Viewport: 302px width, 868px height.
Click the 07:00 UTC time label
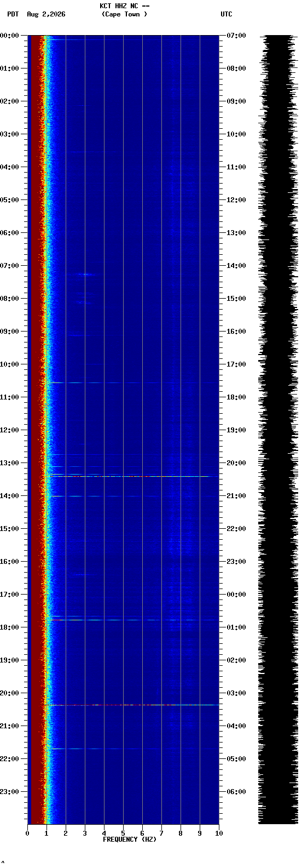click(x=236, y=36)
